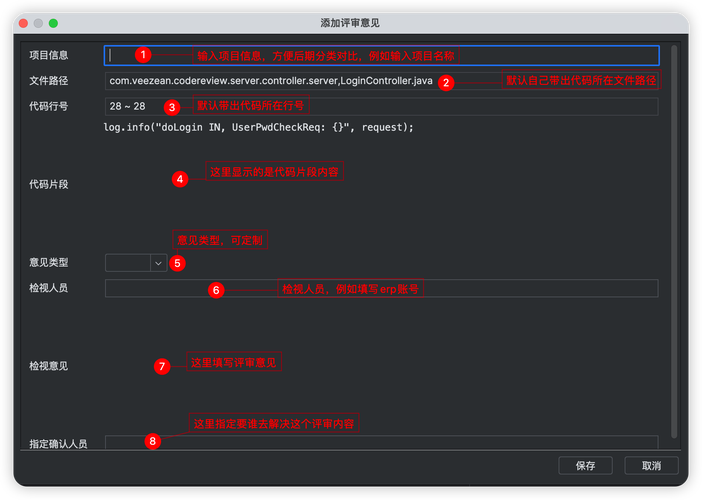Screen dimensions: 702x500
Task: Click the 检视人员 label
Action: [48, 288]
